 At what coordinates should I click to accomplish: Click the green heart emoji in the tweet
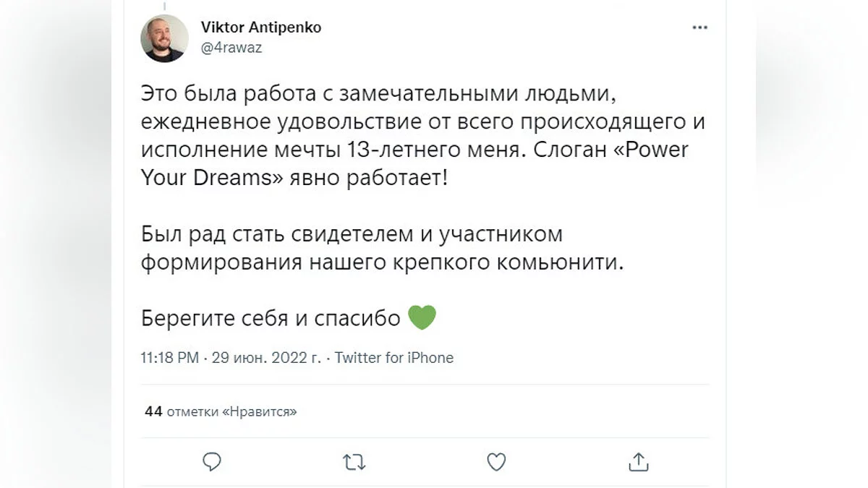point(422,318)
